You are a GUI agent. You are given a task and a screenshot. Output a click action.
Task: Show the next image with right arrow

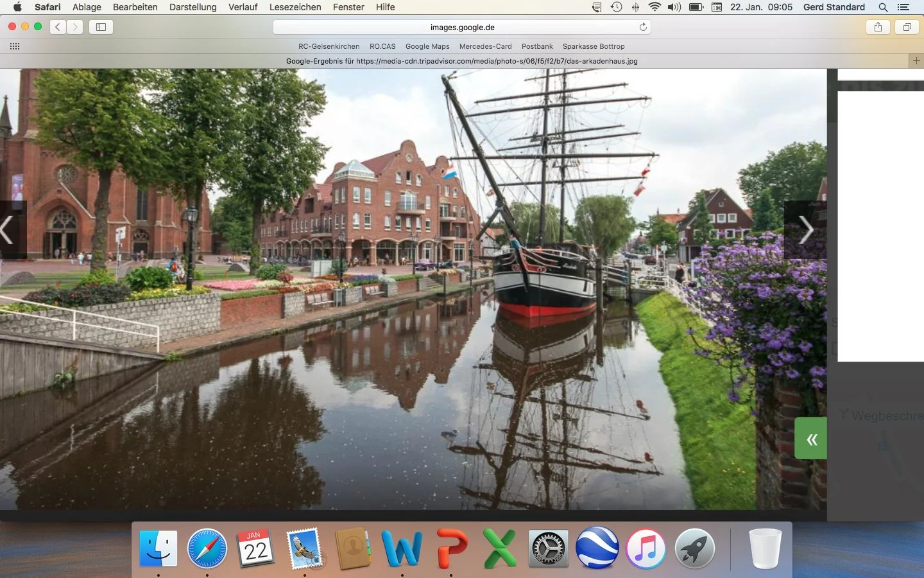806,230
